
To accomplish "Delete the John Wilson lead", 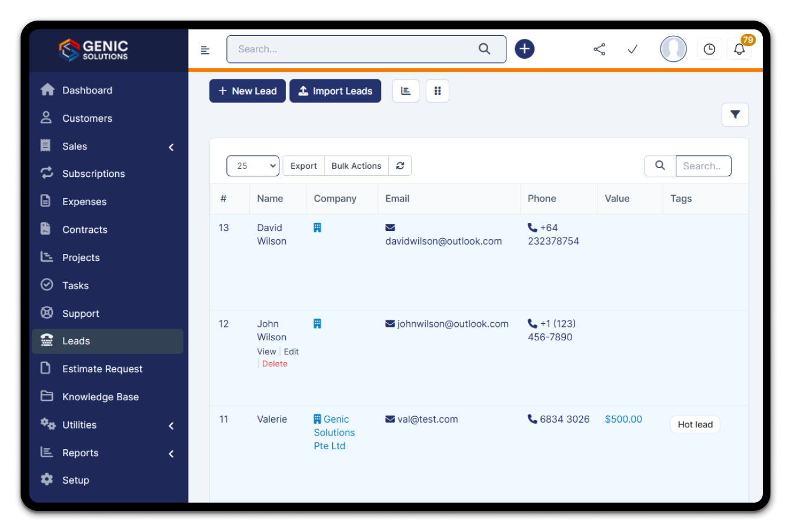I will pyautogui.click(x=275, y=364).
